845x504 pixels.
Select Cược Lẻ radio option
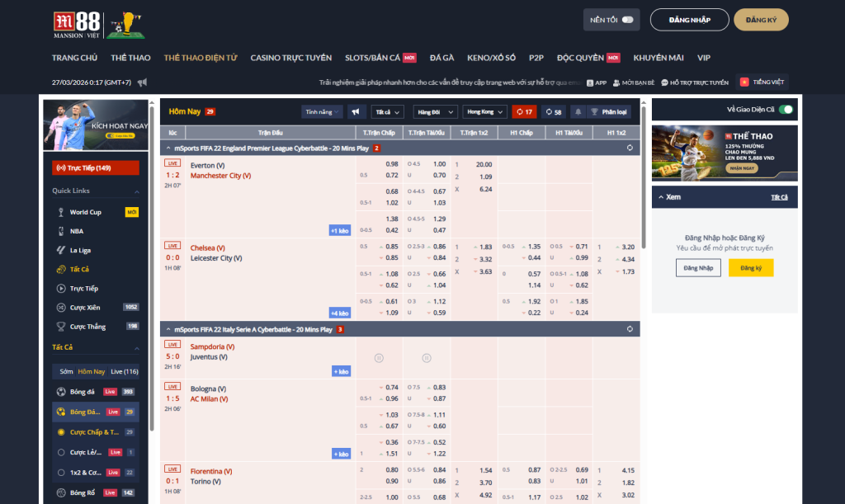tap(61, 452)
